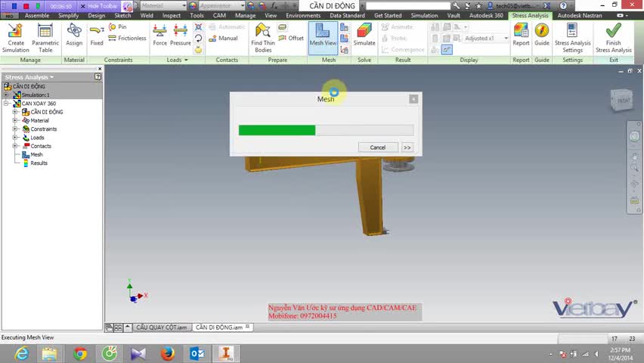This screenshot has width=644, height=363.
Task: Open Google Chrome from taskbar
Action: point(80,353)
